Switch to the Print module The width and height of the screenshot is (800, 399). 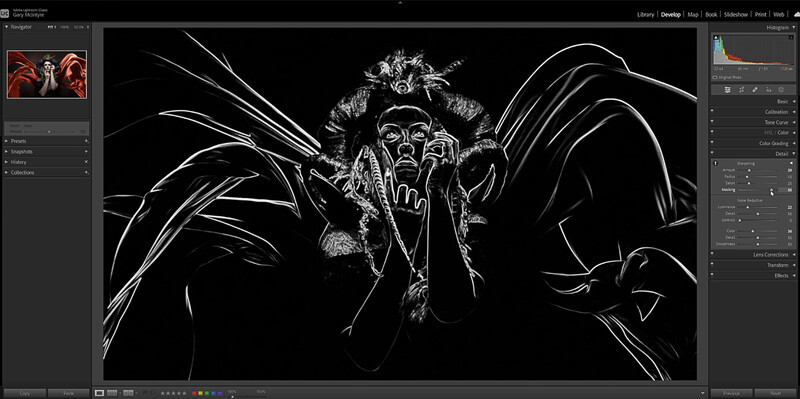760,14
